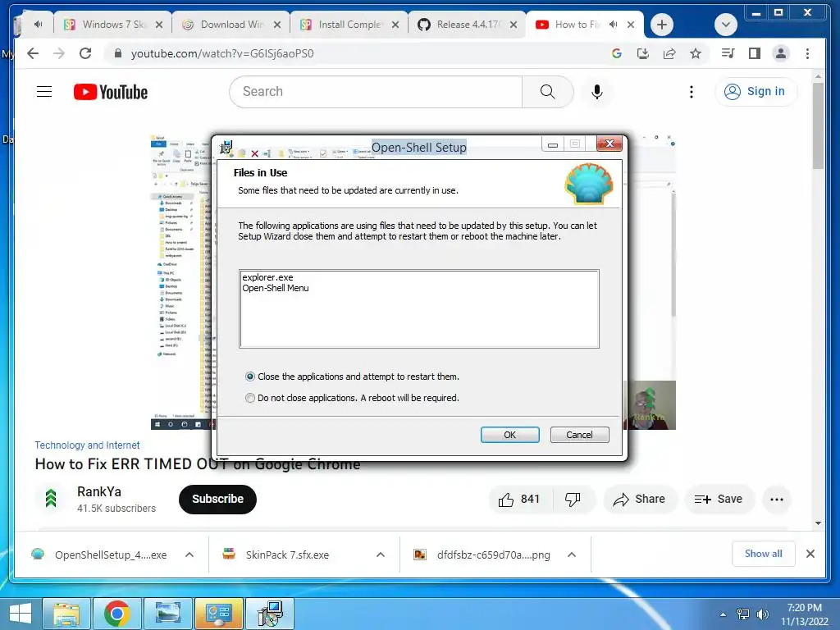Viewport: 840px width, 630px height.
Task: Open the tab search dropdown
Action: 726,25
